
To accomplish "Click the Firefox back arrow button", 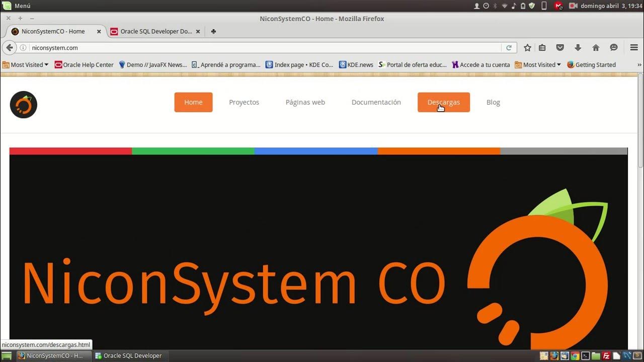I will pos(10,48).
